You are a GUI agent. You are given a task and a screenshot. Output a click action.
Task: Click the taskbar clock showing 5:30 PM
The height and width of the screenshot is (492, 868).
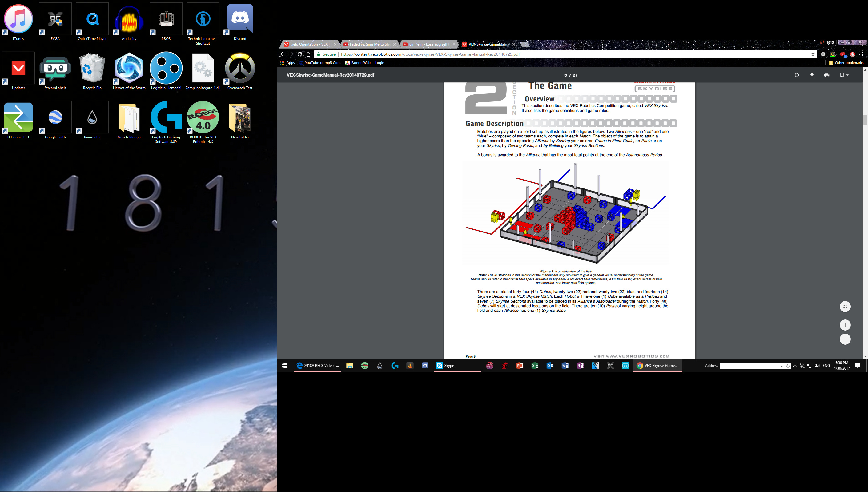pos(842,366)
